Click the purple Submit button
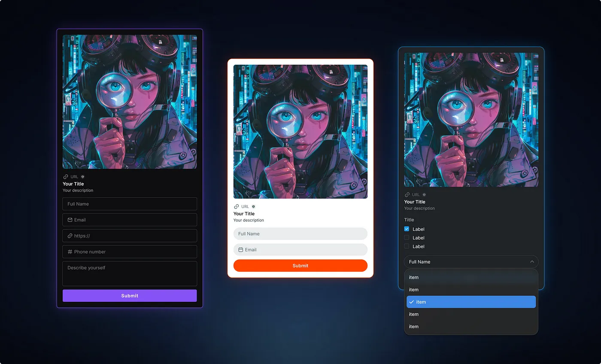This screenshot has width=601, height=364. 130,295
